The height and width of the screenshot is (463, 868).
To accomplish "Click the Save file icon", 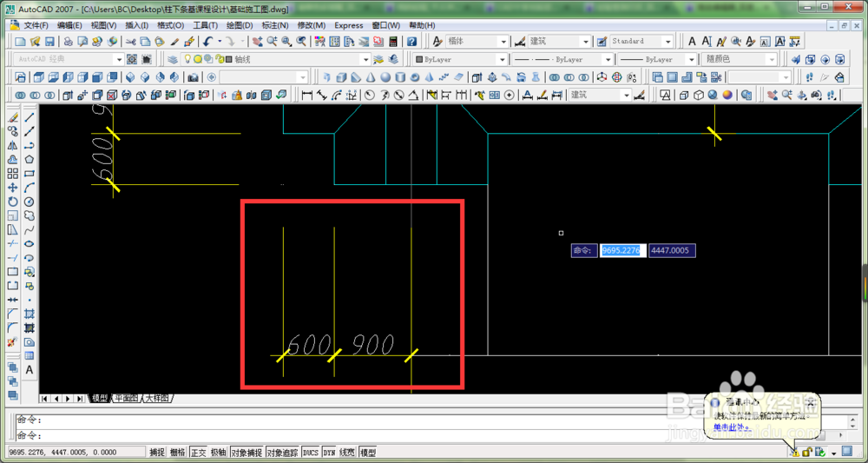I will [x=49, y=42].
